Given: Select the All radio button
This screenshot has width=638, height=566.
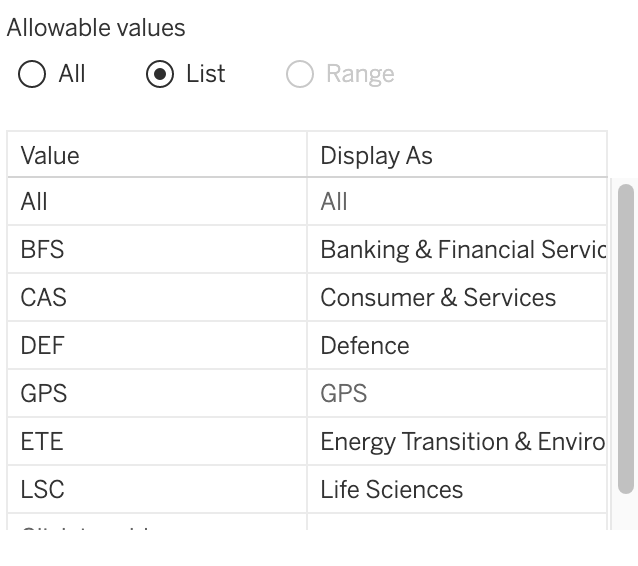Looking at the screenshot, I should [32, 75].
